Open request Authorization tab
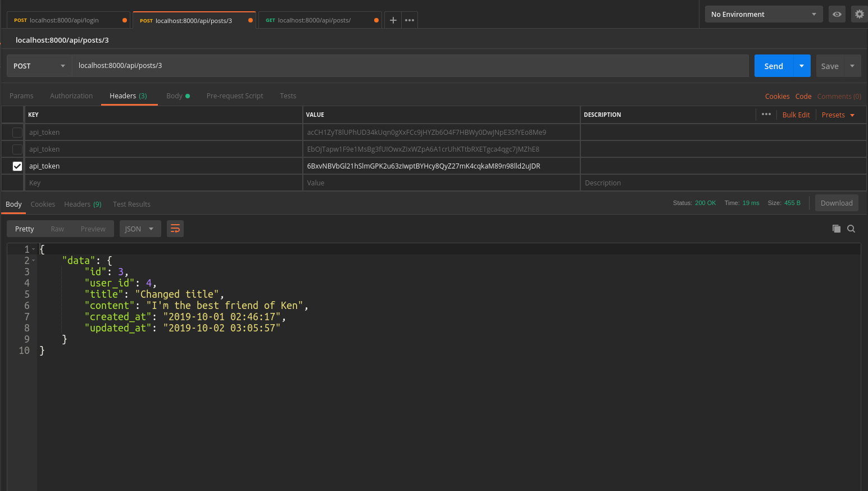Viewport: 868px width, 491px height. [71, 96]
